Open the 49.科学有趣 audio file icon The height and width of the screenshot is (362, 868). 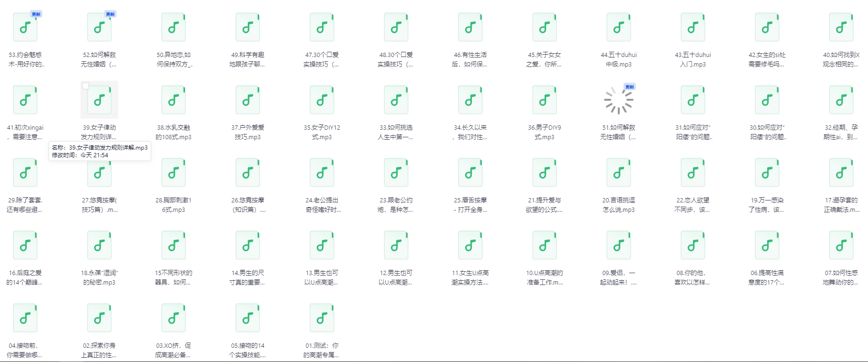click(248, 27)
